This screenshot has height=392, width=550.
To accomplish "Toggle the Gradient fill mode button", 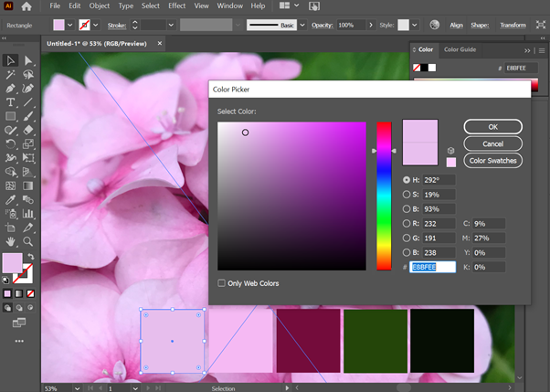I will coord(19,293).
